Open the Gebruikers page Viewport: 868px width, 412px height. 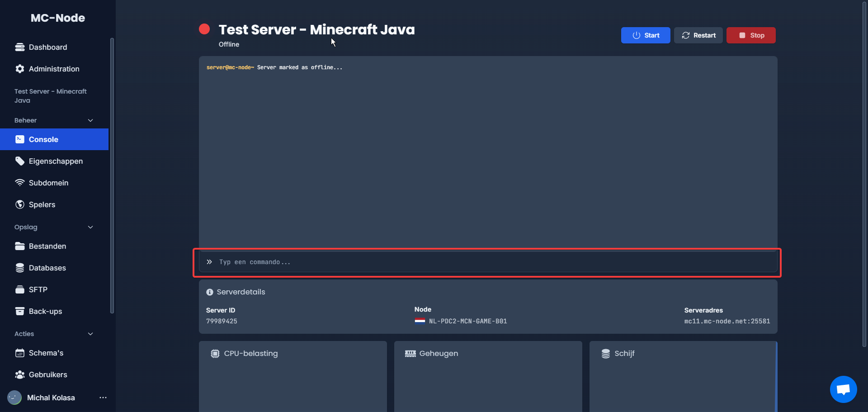point(54,374)
